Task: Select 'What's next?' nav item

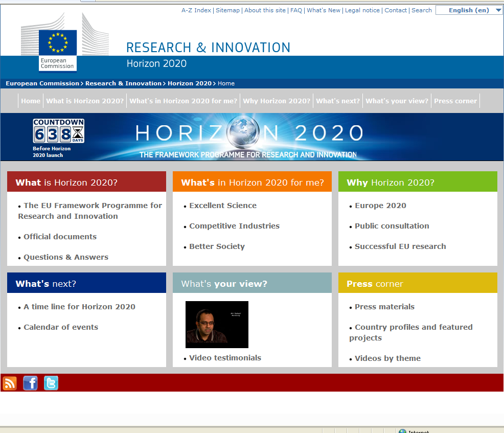Action: (338, 101)
